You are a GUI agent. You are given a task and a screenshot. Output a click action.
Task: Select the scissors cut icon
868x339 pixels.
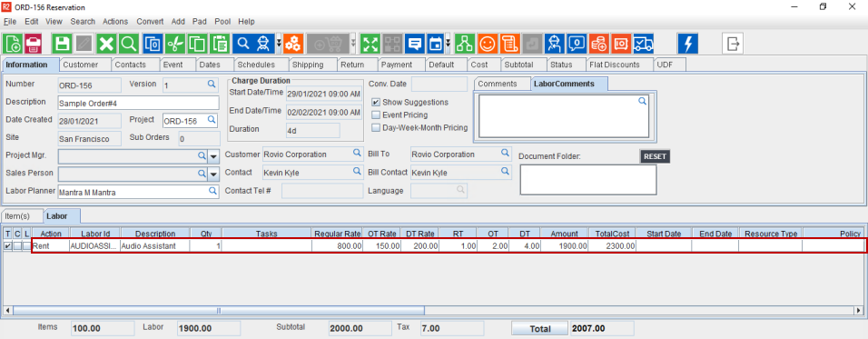175,44
